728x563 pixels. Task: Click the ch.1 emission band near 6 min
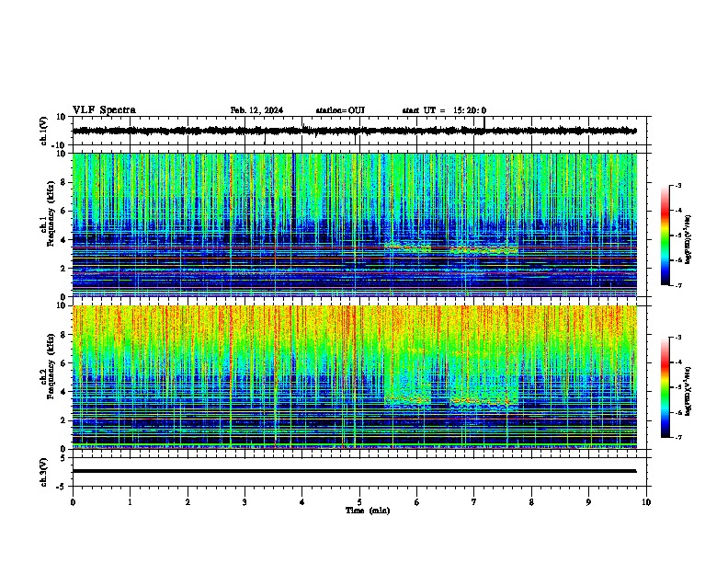pos(407,247)
